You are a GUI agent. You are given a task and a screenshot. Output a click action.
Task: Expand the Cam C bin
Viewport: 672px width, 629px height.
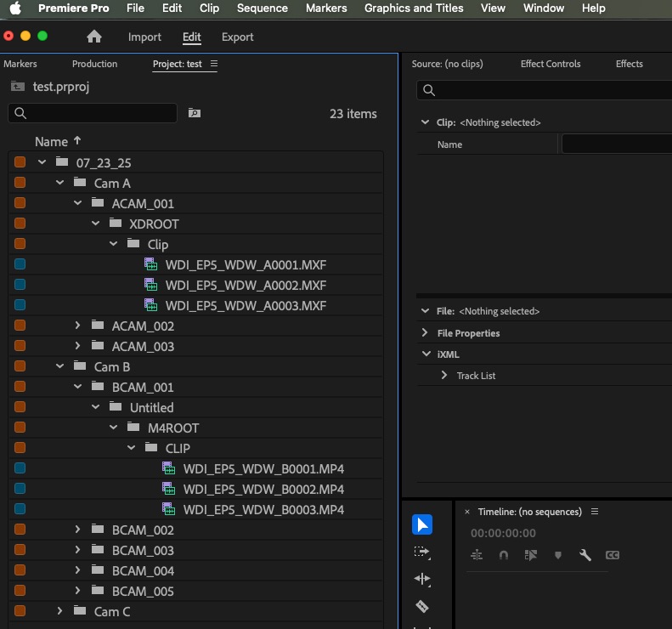coord(60,610)
